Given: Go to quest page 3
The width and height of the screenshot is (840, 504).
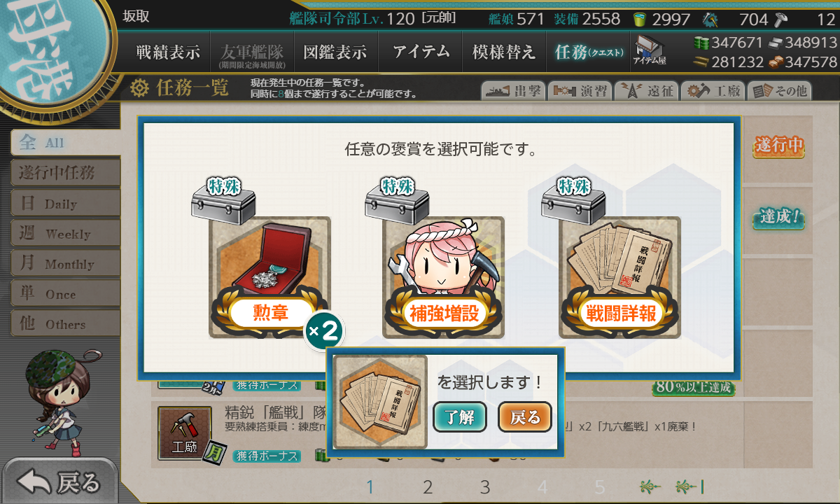Looking at the screenshot, I should (x=485, y=487).
